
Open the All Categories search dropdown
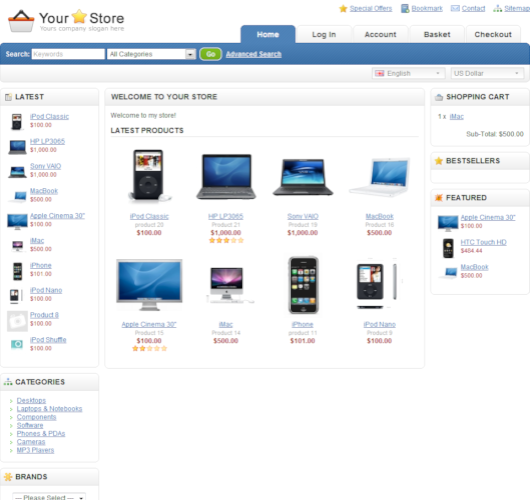(x=151, y=54)
